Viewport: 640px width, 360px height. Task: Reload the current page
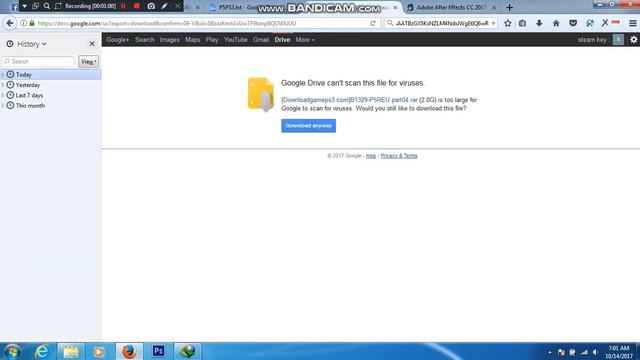373,23
